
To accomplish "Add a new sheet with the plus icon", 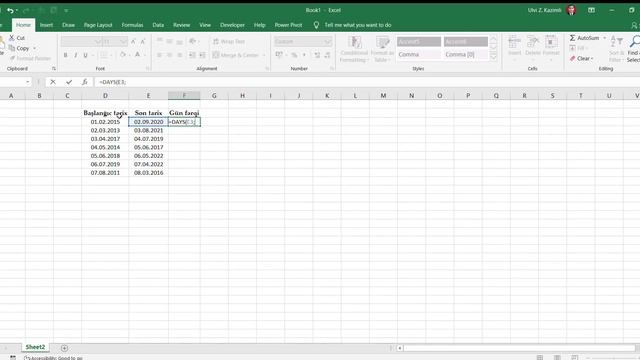I will pos(64,348).
